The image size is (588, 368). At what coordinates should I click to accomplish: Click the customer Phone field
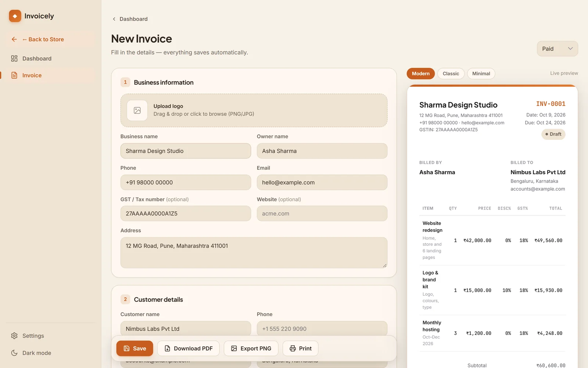[x=322, y=328]
